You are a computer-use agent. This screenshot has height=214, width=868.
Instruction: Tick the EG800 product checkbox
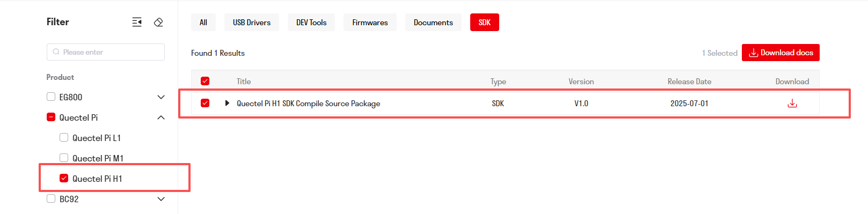pos(51,97)
